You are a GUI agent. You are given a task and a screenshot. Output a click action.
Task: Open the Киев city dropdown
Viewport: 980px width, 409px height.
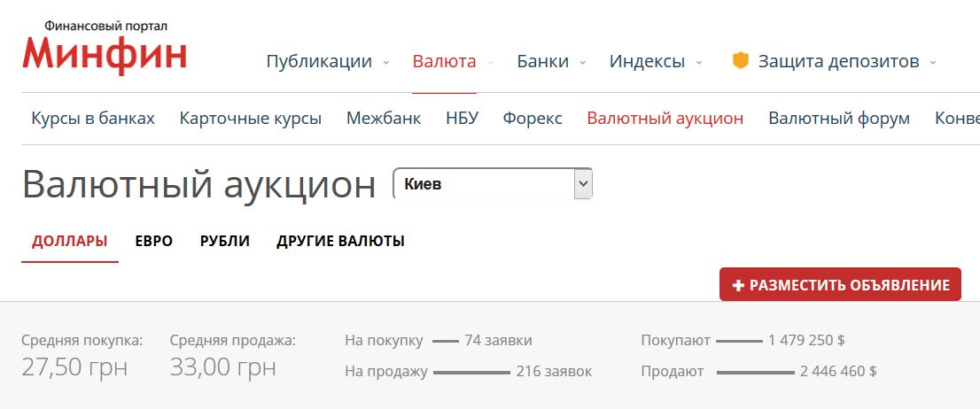(x=492, y=184)
